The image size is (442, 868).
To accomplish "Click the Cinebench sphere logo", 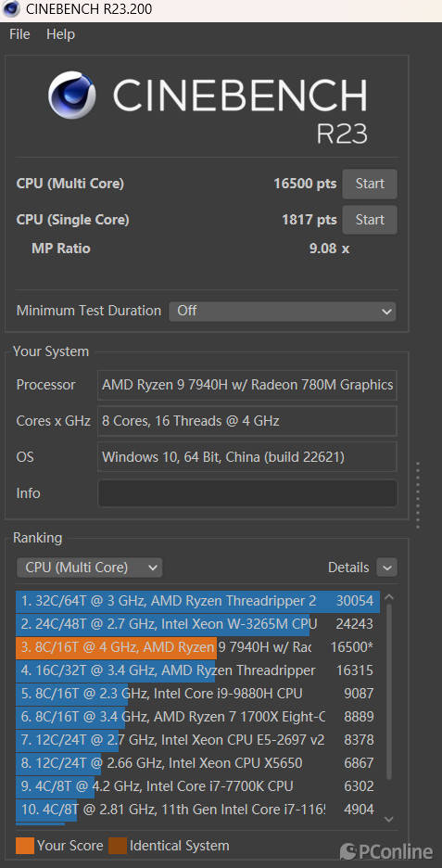I will click(72, 95).
